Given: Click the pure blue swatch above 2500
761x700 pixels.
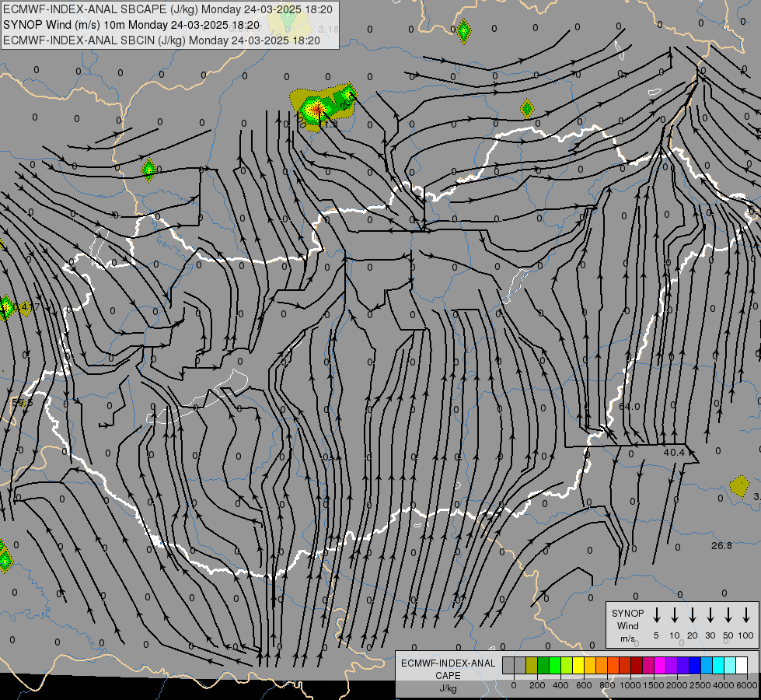Looking at the screenshot, I should (x=696, y=665).
